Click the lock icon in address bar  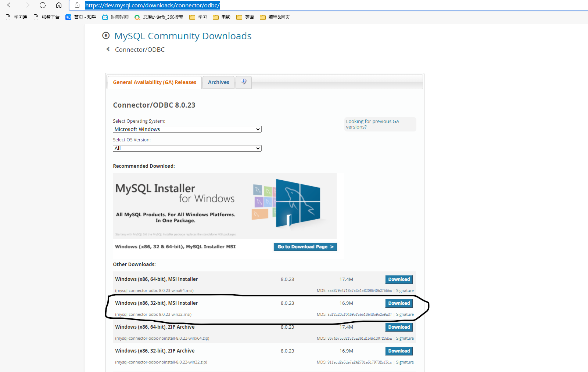click(77, 5)
